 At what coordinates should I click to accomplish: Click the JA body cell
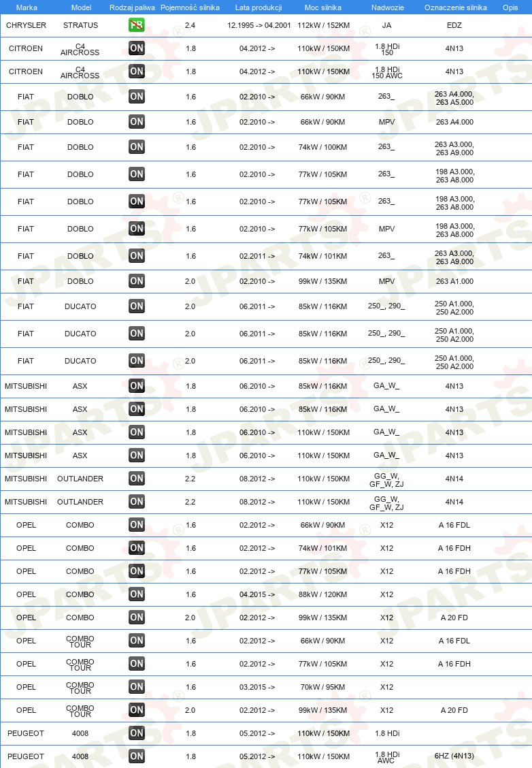tap(386, 25)
